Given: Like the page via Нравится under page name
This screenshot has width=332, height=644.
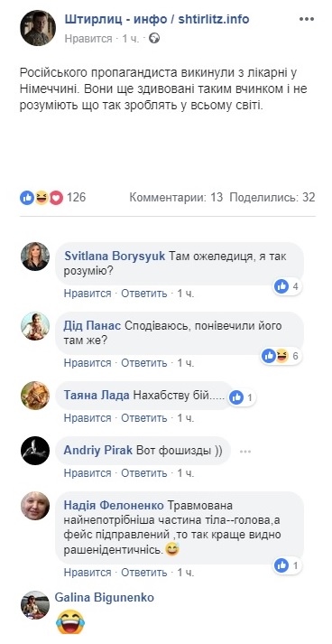Looking at the screenshot, I should pyautogui.click(x=88, y=39).
